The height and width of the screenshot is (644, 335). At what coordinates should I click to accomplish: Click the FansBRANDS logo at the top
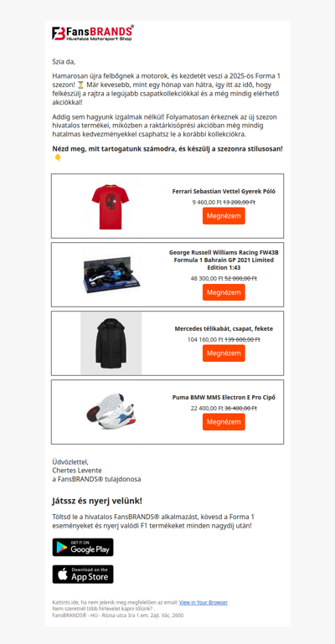93,33
